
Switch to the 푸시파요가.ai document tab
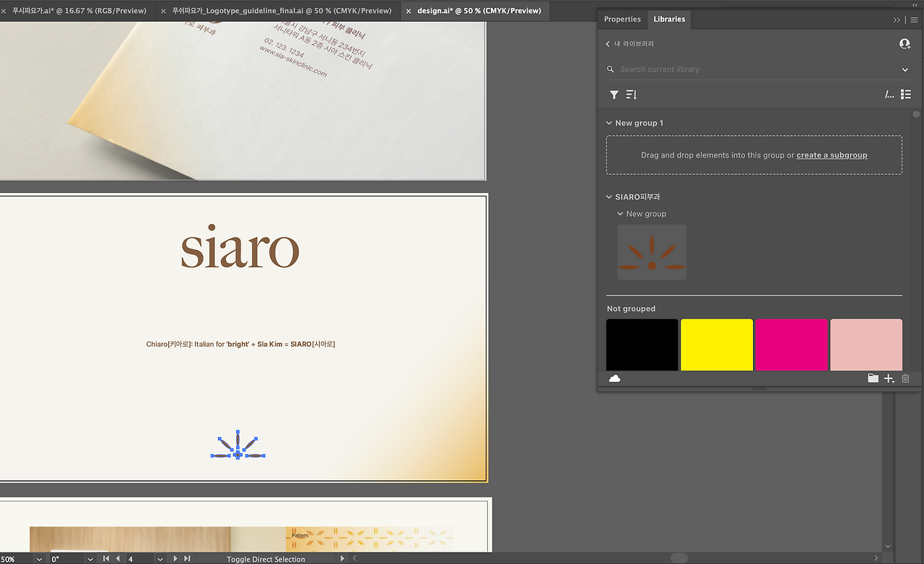click(x=79, y=11)
